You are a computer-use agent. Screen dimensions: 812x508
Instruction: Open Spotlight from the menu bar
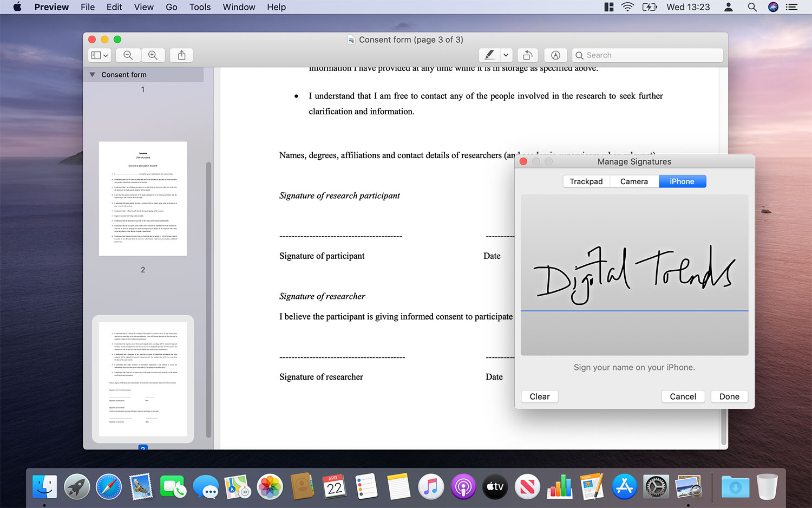[x=752, y=7]
